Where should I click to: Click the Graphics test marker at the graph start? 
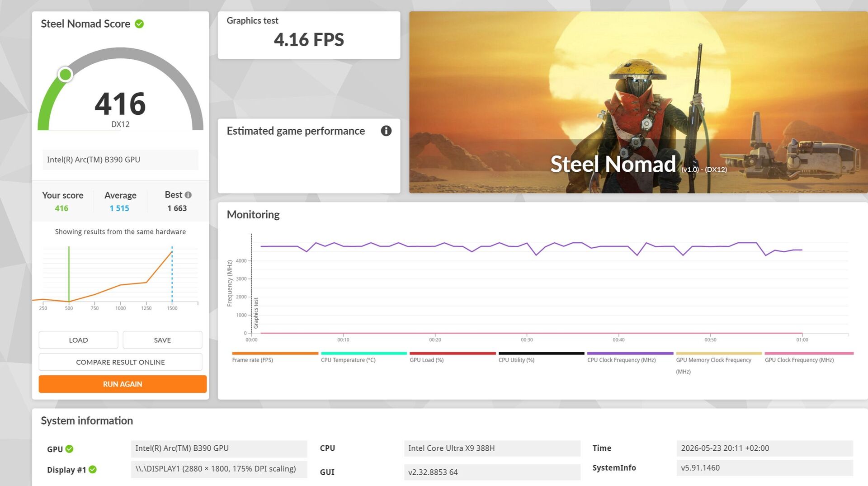click(256, 313)
